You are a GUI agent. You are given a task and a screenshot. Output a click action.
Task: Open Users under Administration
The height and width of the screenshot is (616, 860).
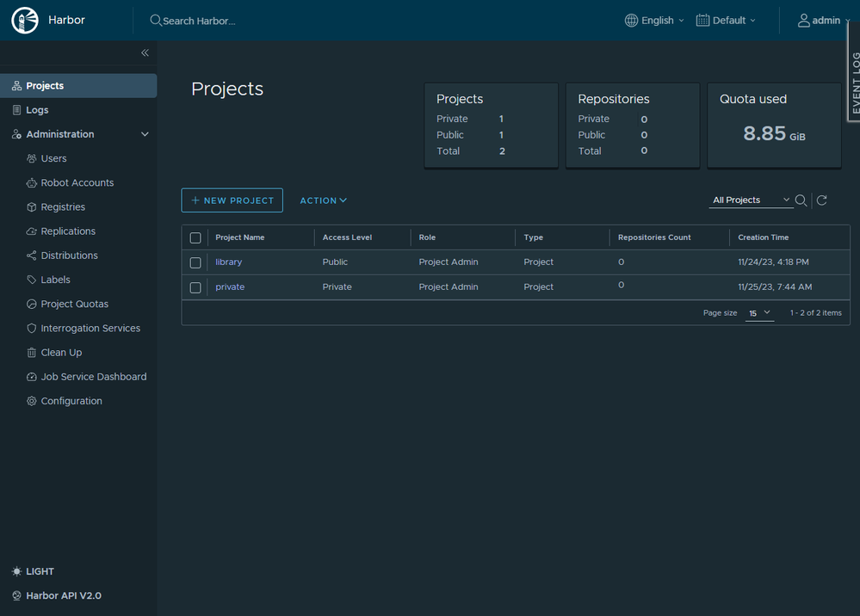53,158
